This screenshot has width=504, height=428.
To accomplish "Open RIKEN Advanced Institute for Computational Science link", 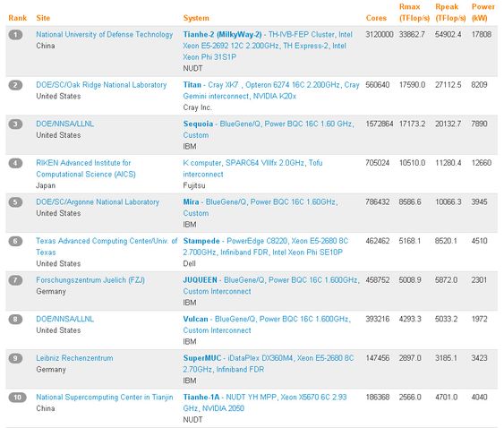I will coord(86,168).
